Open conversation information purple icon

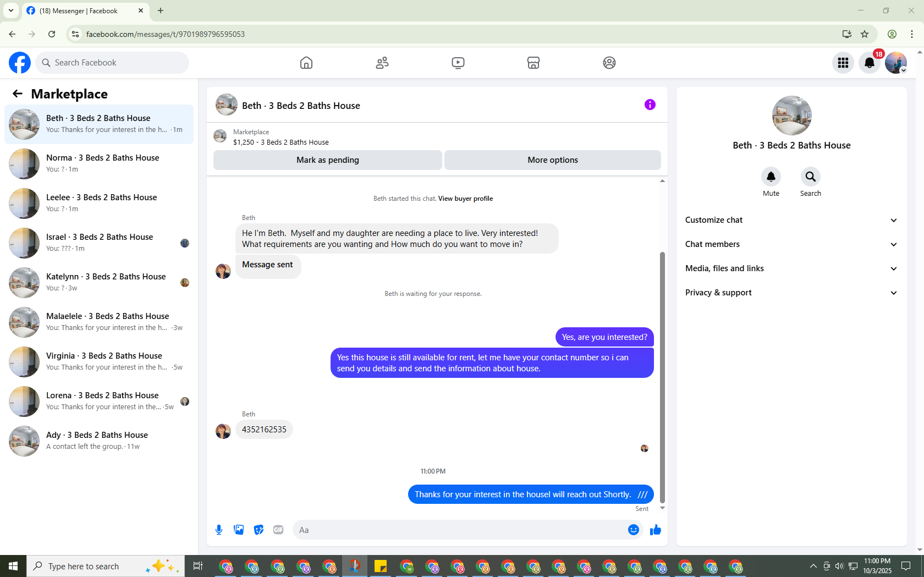(650, 105)
